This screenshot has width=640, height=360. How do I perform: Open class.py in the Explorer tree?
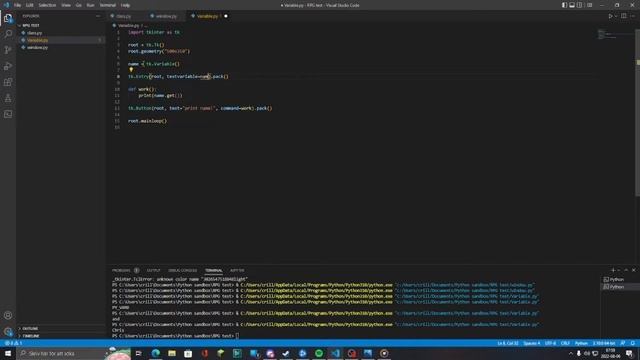(x=34, y=33)
